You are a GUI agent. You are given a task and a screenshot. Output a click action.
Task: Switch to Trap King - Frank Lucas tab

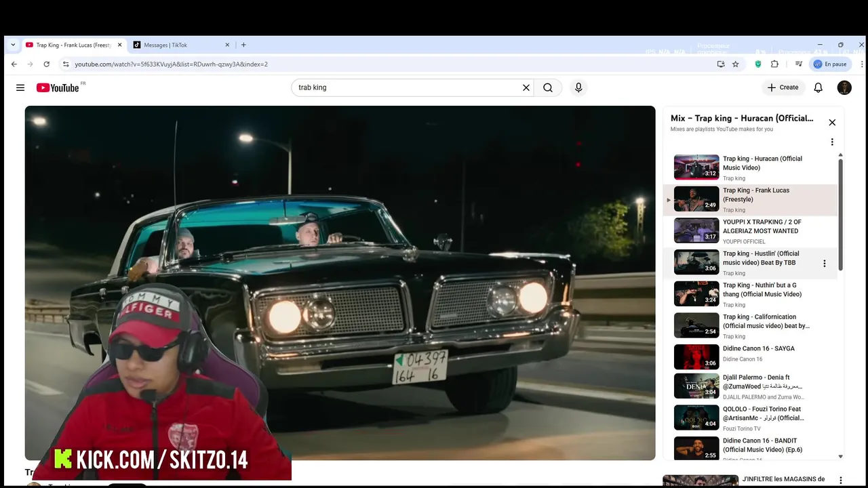[x=73, y=45]
